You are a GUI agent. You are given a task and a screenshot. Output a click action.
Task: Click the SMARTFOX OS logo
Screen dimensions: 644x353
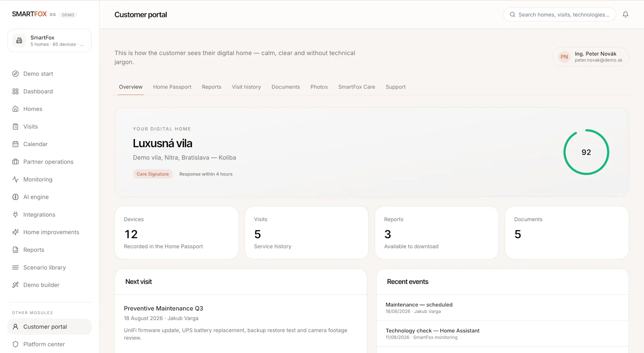click(x=34, y=14)
